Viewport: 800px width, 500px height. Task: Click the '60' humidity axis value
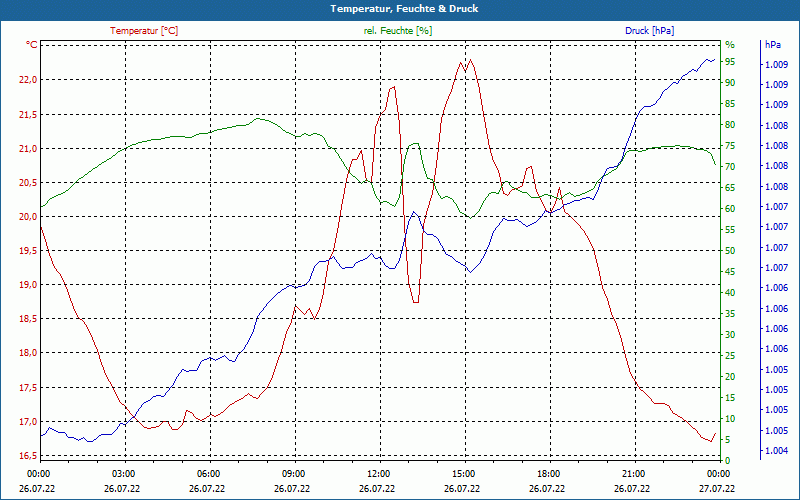[730, 209]
